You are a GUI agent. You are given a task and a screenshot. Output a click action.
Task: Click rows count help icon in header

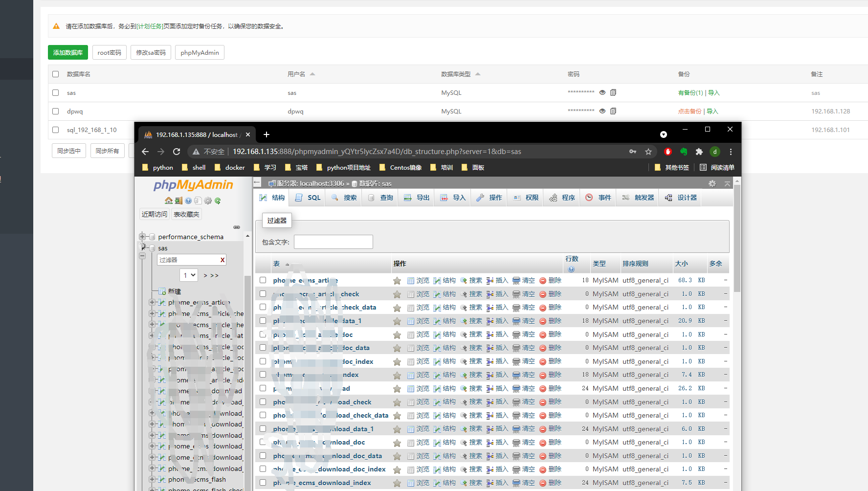571,269
